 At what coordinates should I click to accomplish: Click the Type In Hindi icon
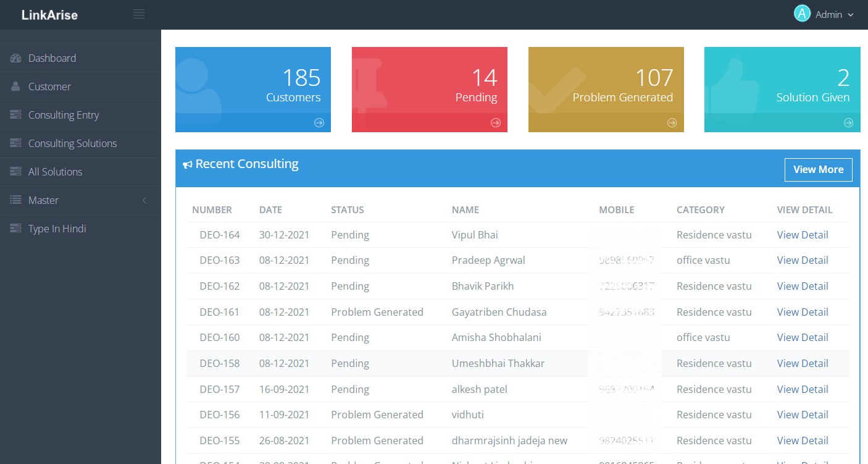pos(15,229)
